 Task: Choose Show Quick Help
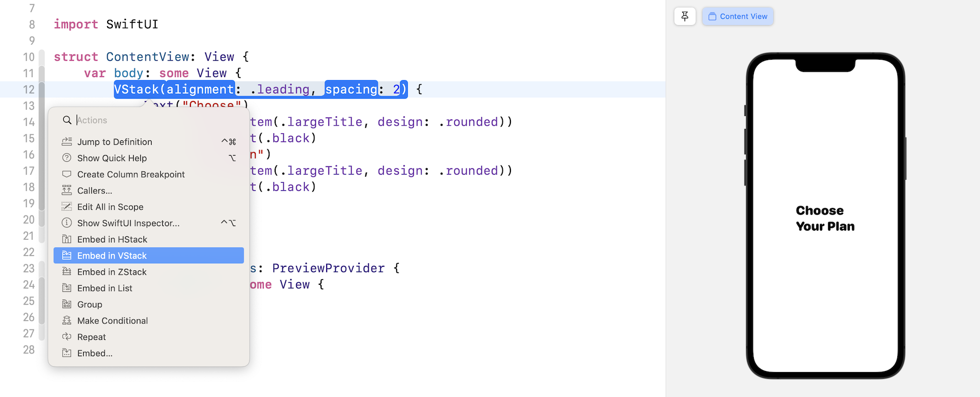click(149, 158)
